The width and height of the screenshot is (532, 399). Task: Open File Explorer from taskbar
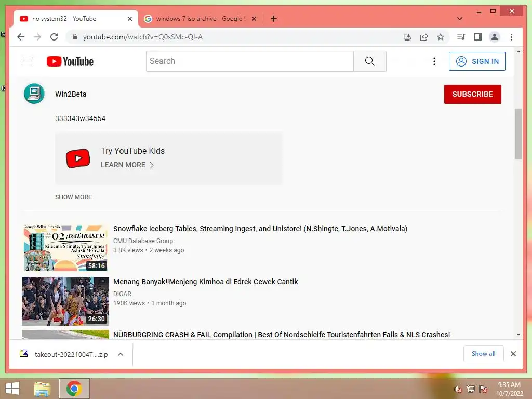[42, 389]
